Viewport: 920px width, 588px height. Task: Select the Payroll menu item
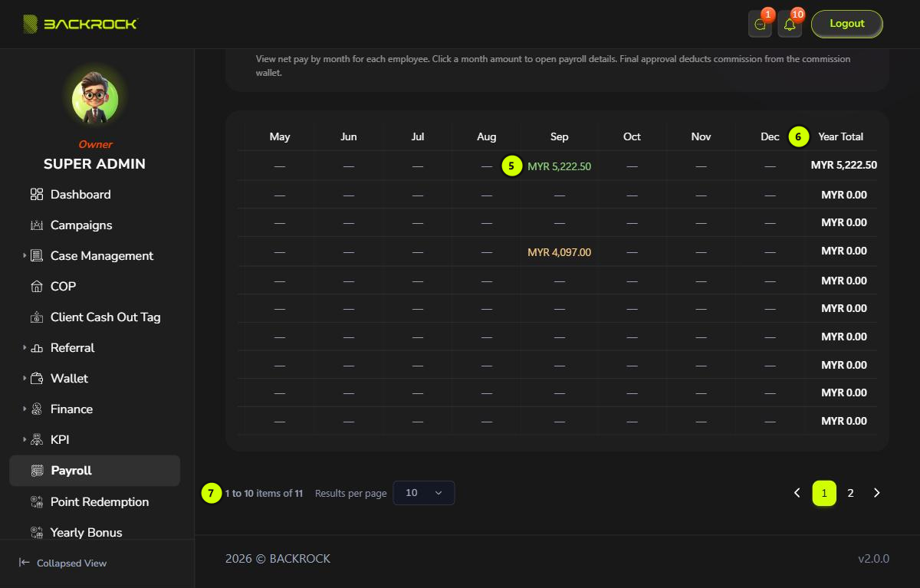(x=94, y=471)
